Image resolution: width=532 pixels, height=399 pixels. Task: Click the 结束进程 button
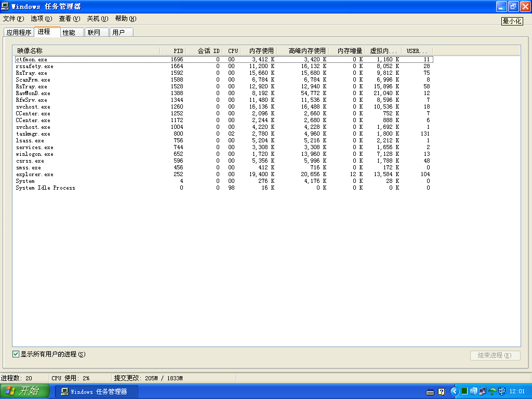point(495,355)
